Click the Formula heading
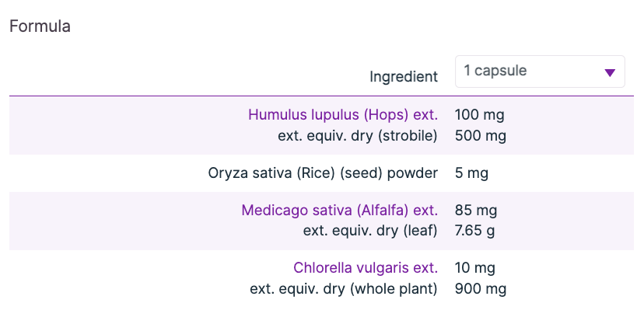The height and width of the screenshot is (331, 644). 40,26
